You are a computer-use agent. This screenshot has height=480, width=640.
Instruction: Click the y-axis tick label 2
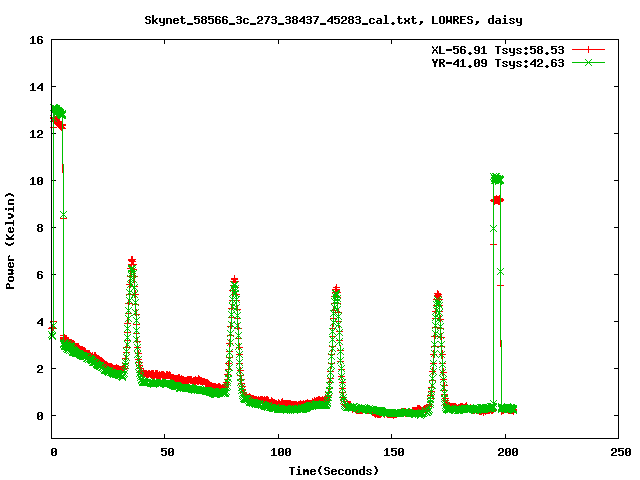point(40,369)
